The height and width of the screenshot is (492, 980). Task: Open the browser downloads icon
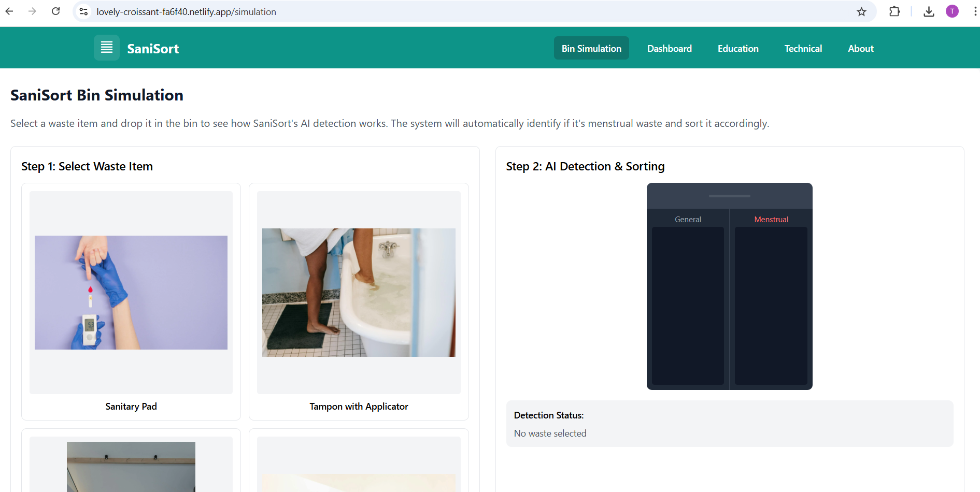click(929, 11)
